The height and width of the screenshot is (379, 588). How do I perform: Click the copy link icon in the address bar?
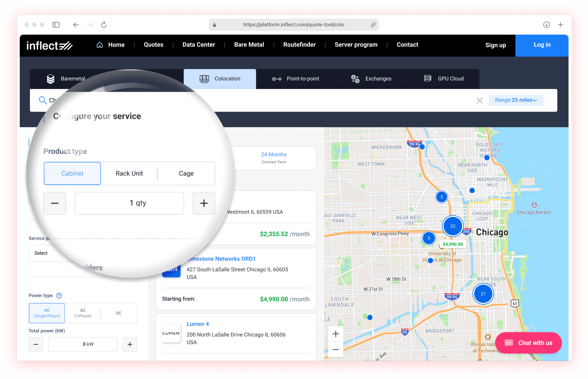(373, 25)
